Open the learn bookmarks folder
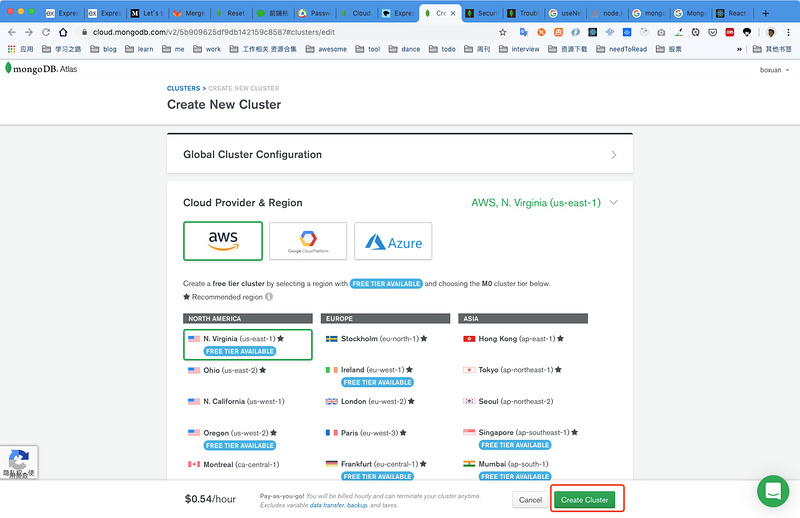The image size is (800, 518). click(x=139, y=49)
